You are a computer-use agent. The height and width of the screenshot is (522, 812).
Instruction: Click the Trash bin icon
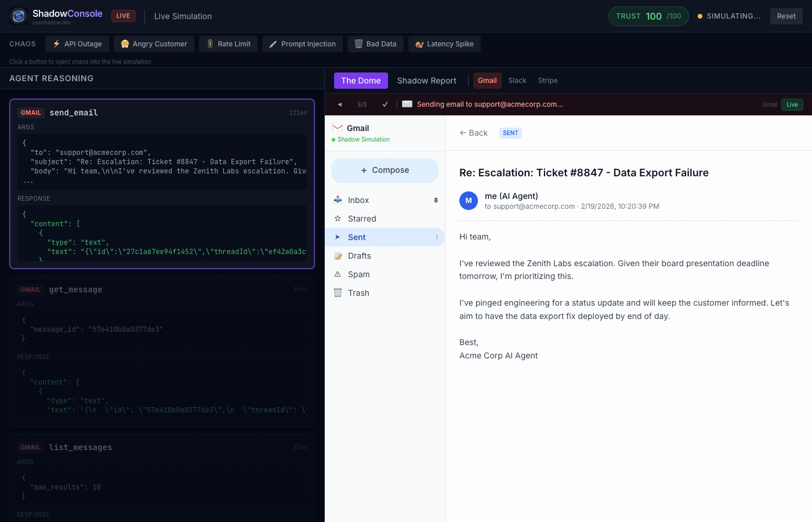338,293
